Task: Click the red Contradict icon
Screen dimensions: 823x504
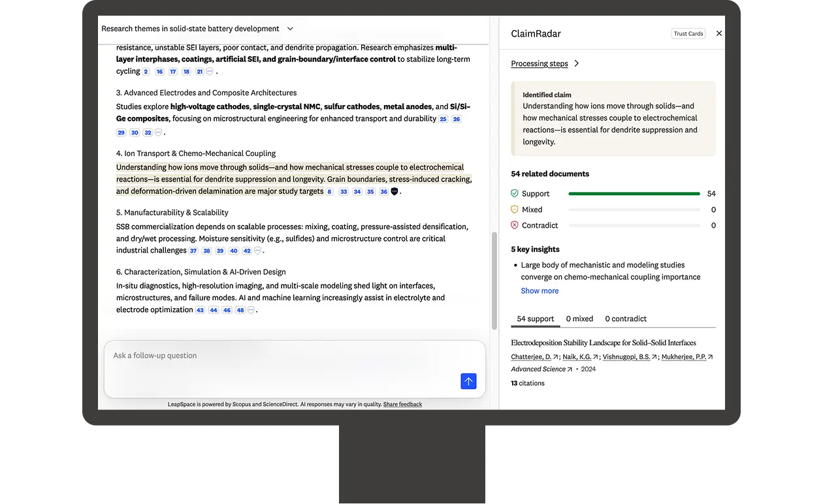Action: point(515,225)
